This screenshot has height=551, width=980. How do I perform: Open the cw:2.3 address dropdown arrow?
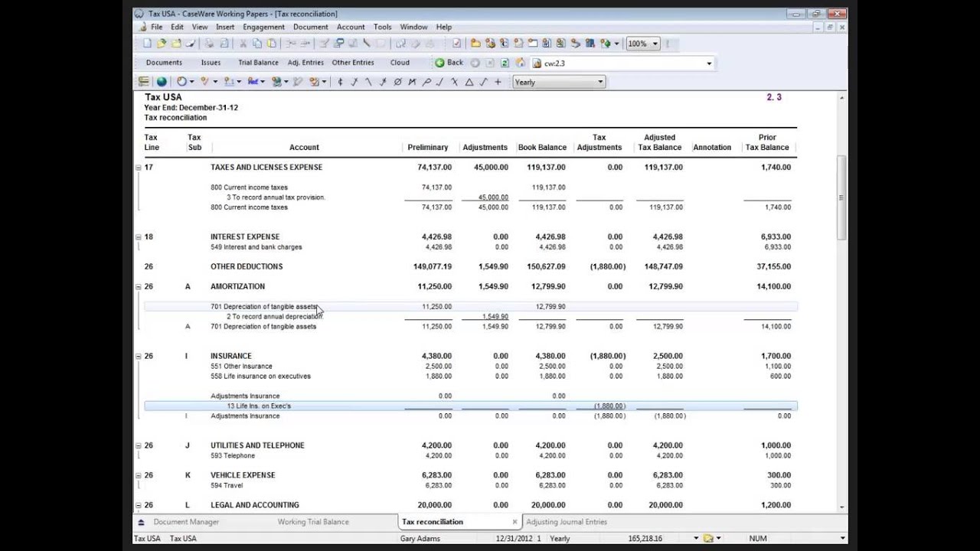(709, 64)
